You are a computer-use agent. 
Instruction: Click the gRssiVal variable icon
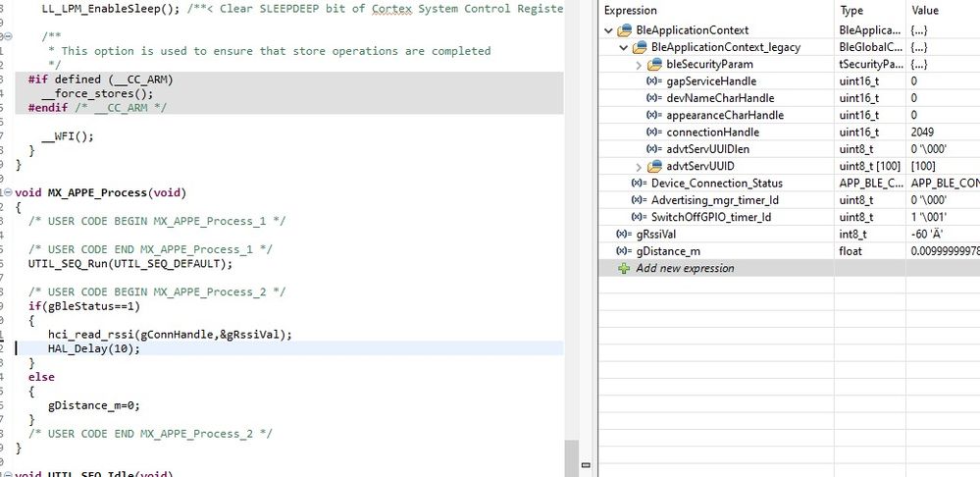click(624, 234)
